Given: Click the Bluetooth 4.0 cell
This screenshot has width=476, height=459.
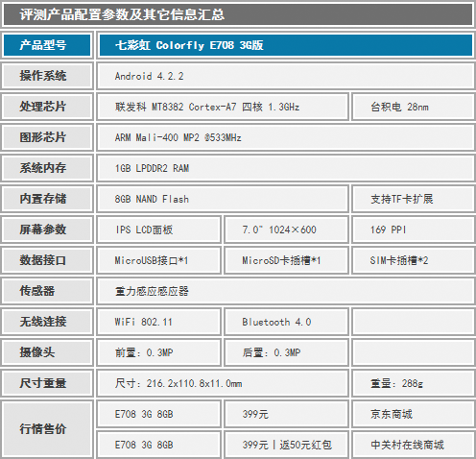Looking at the screenshot, I should coord(286,322).
